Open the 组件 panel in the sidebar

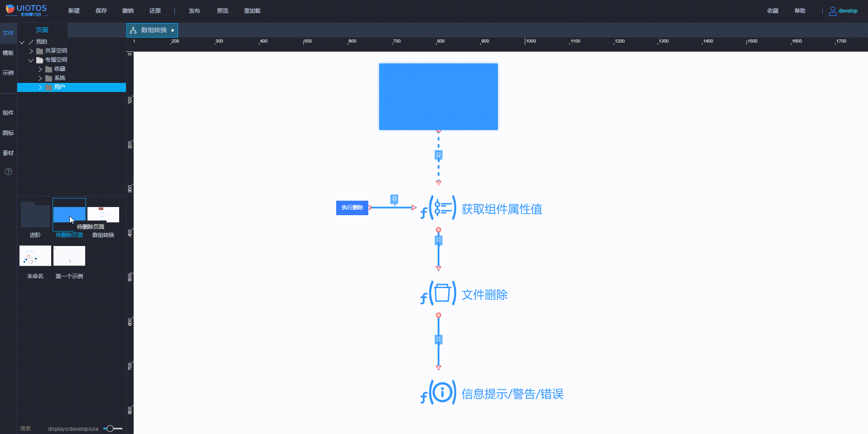point(8,112)
